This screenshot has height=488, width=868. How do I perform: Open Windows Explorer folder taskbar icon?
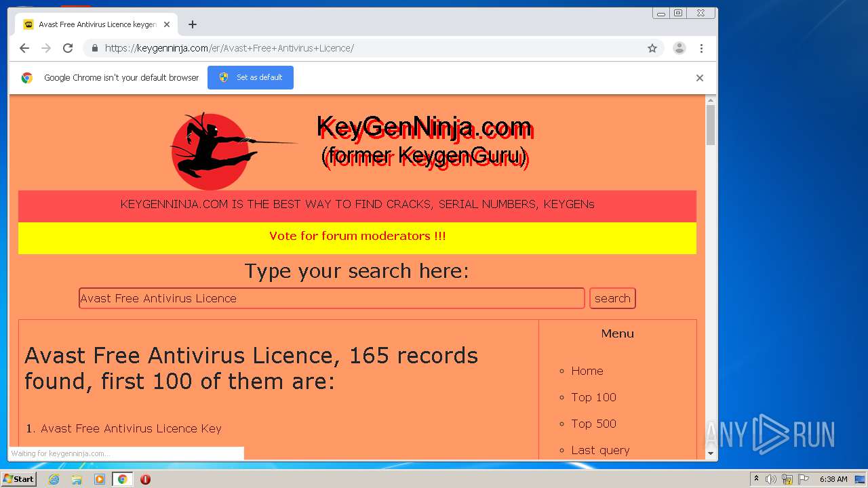coord(77,479)
